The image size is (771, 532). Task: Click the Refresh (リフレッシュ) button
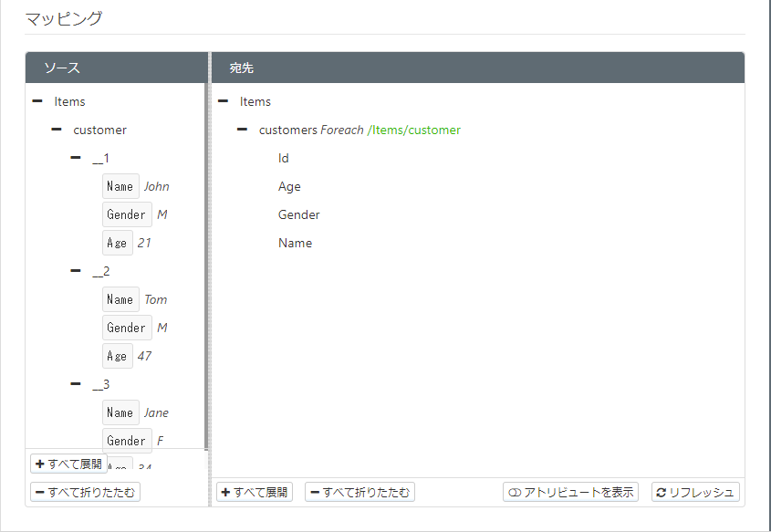[x=695, y=492]
